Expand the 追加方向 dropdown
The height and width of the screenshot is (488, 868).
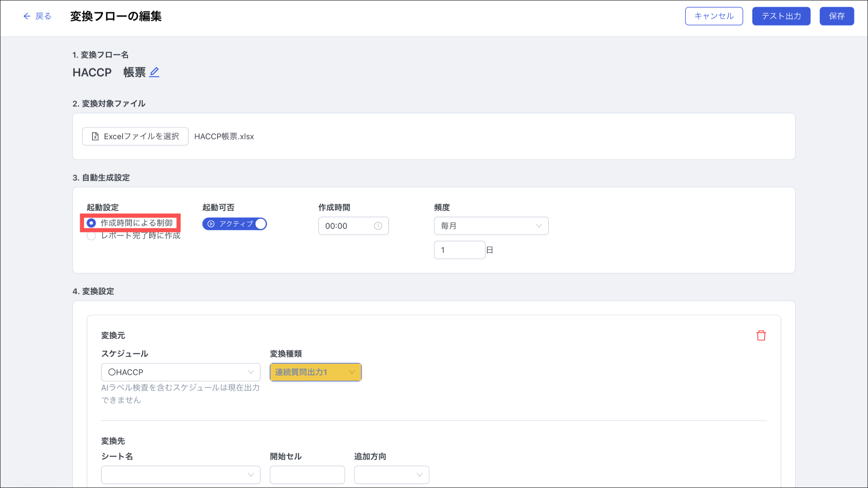point(391,475)
